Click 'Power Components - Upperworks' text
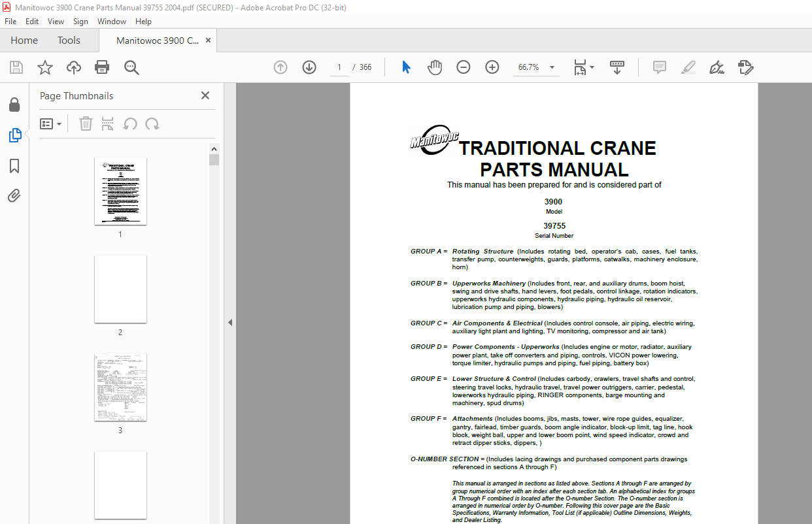The image size is (812, 524). [x=506, y=347]
